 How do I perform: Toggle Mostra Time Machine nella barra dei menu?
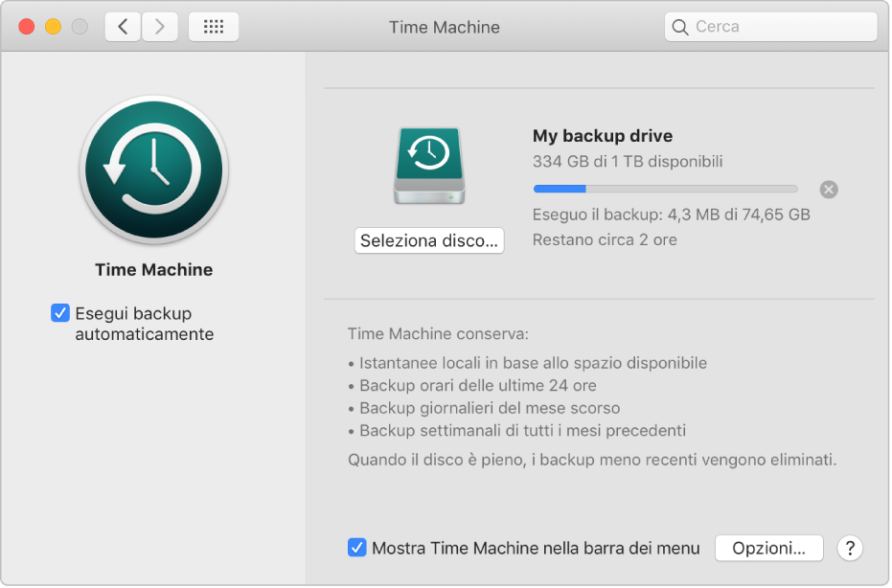356,548
